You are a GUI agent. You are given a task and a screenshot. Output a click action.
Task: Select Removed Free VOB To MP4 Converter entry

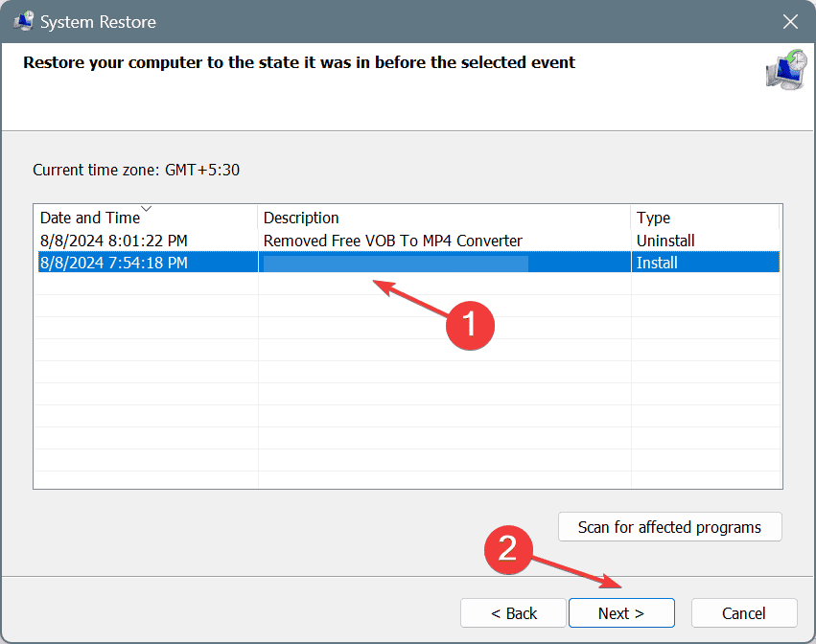[392, 241]
